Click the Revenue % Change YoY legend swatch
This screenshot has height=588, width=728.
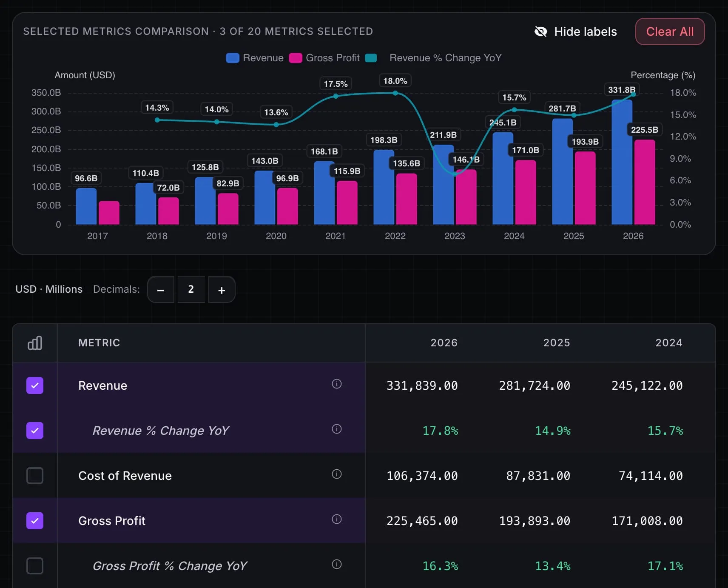(x=371, y=58)
